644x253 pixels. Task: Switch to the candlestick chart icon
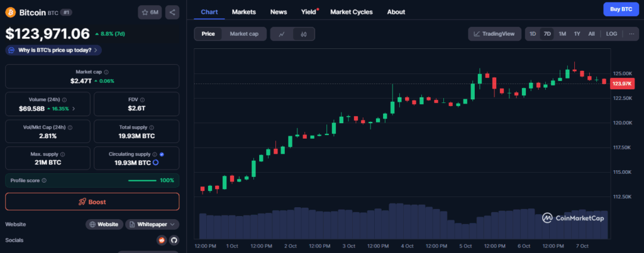[304, 34]
